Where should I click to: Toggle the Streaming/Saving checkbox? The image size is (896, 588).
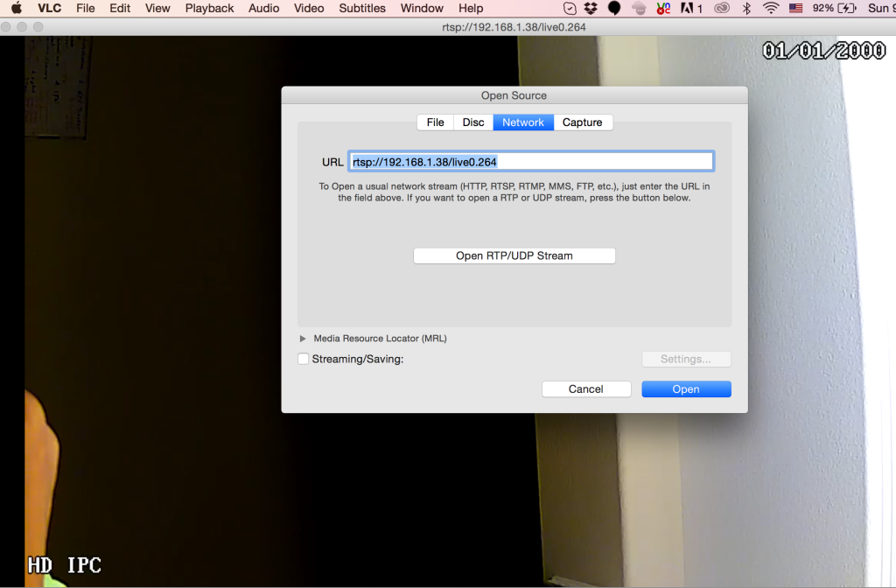pyautogui.click(x=304, y=359)
